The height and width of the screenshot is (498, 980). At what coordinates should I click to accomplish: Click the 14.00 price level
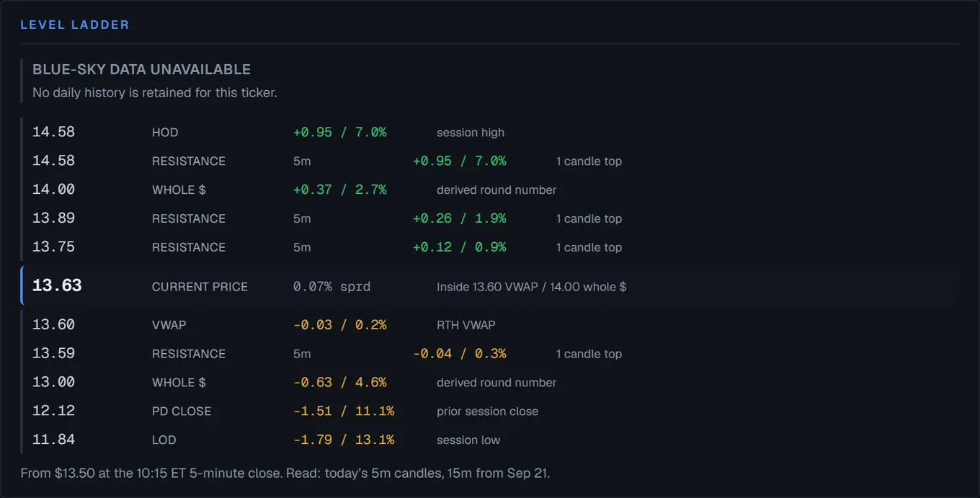(x=53, y=190)
